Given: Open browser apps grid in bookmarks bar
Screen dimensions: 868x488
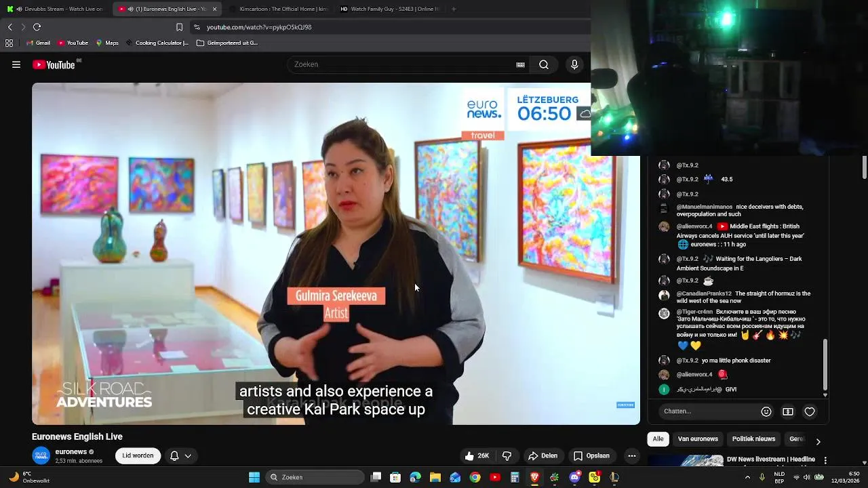Looking at the screenshot, I should (x=9, y=43).
